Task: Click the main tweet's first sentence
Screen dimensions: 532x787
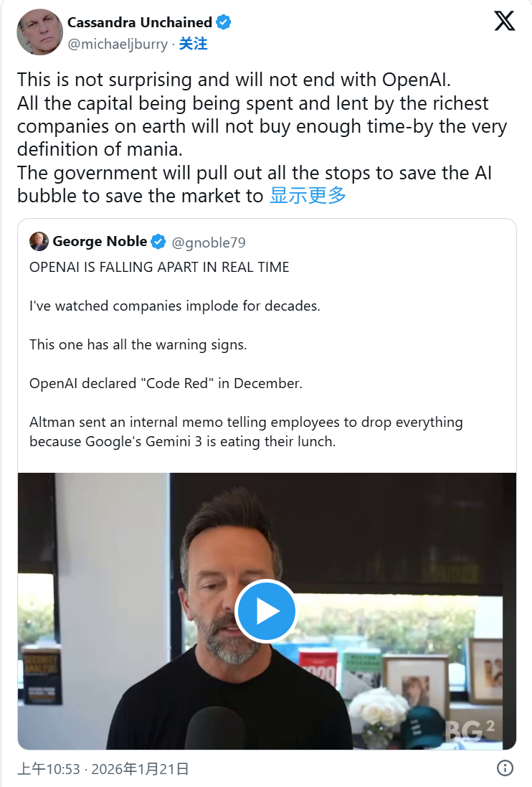Action: 234,80
